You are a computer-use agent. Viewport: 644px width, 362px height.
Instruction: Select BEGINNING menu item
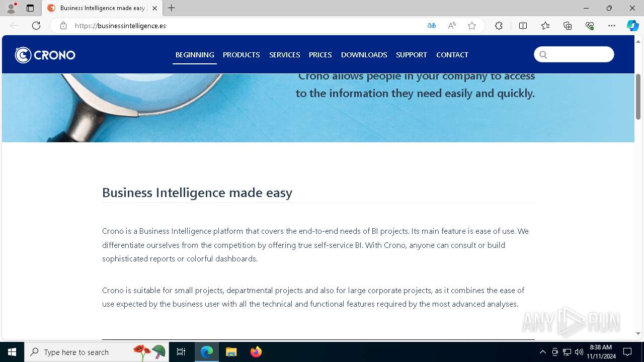pos(195,55)
